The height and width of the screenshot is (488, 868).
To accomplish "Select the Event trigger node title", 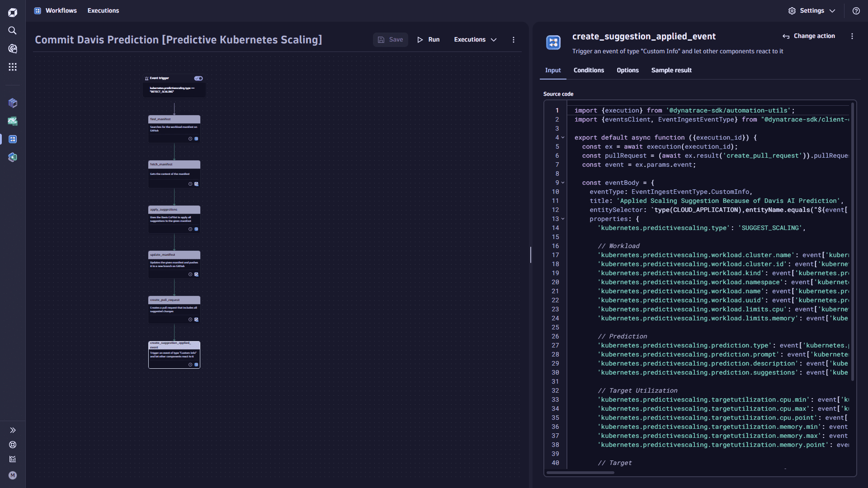I will pyautogui.click(x=160, y=78).
